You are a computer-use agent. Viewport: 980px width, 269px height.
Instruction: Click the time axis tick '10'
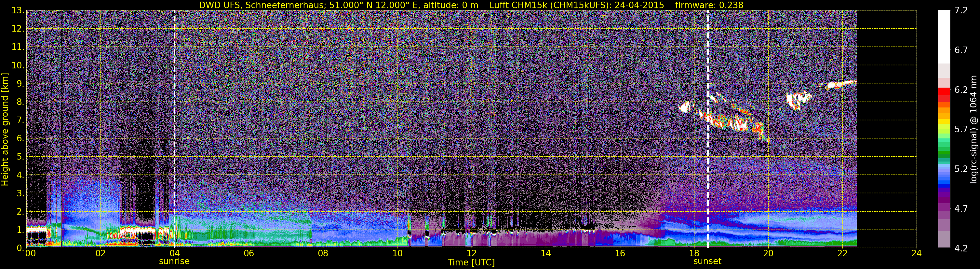point(397,254)
